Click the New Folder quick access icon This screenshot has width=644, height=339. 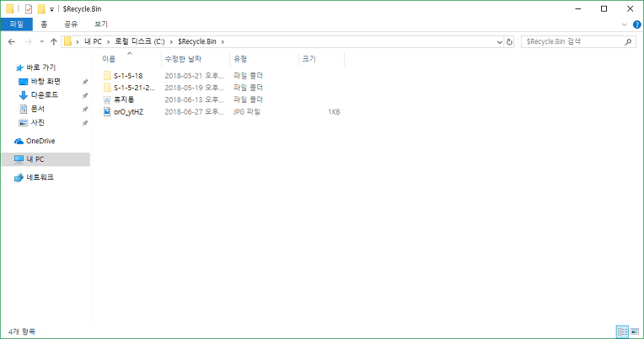point(41,8)
